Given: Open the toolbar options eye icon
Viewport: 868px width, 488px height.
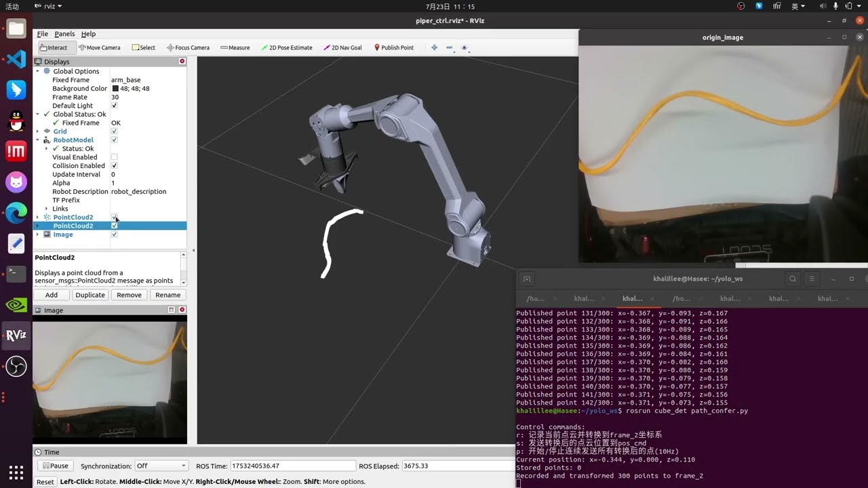Looking at the screenshot, I should [465, 47].
